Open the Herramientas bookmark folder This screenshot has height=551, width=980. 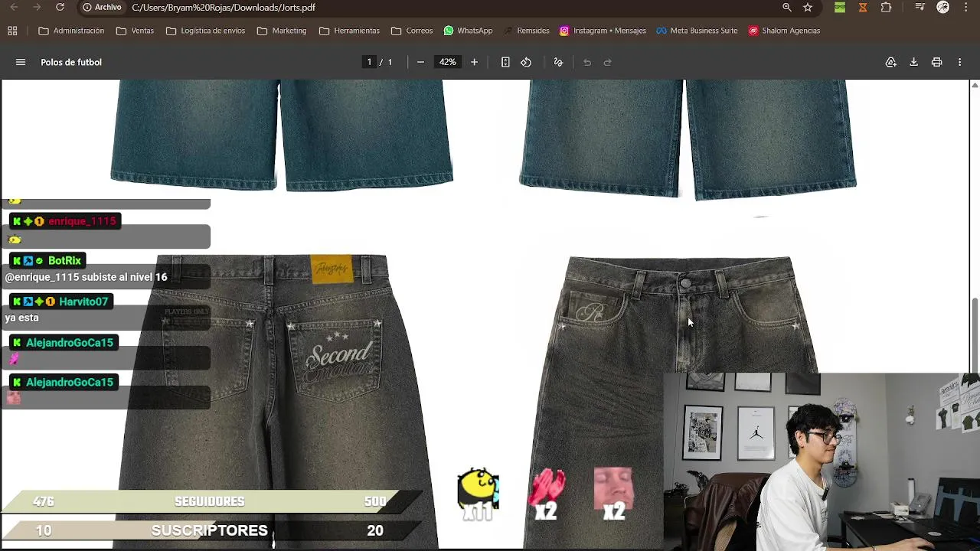[x=349, y=31]
